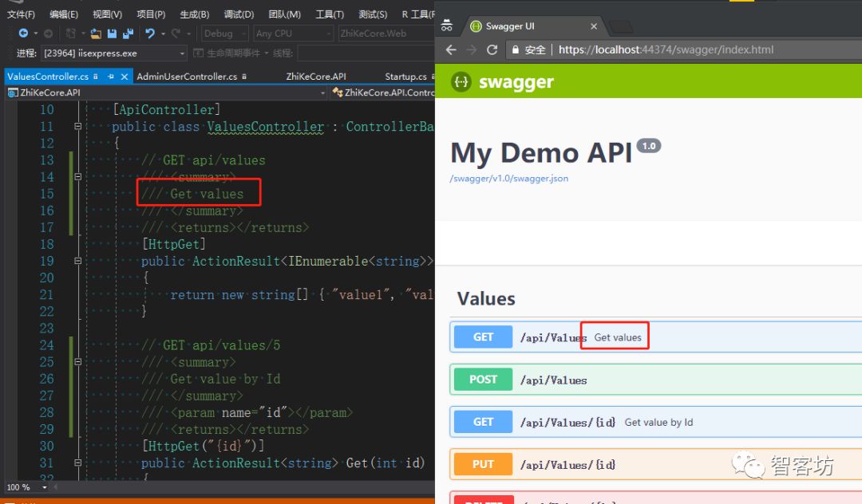Collapse the Values tag section heading
This screenshot has height=504, width=862.
(x=486, y=299)
